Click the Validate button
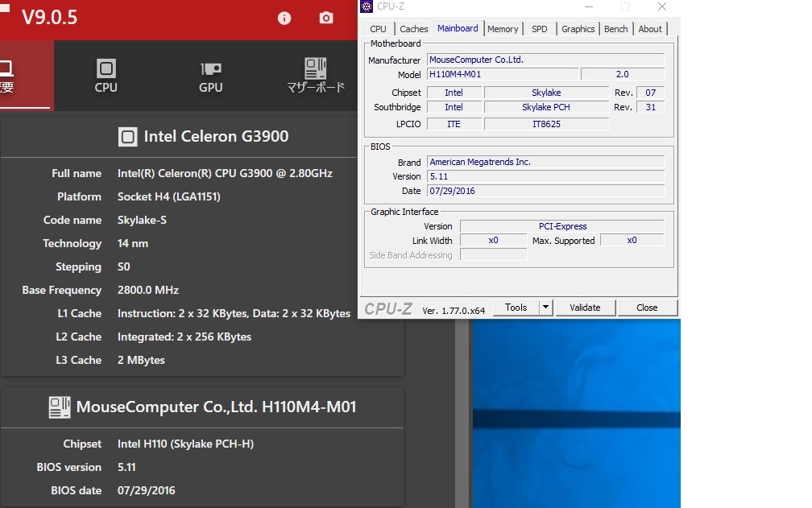 tap(585, 308)
